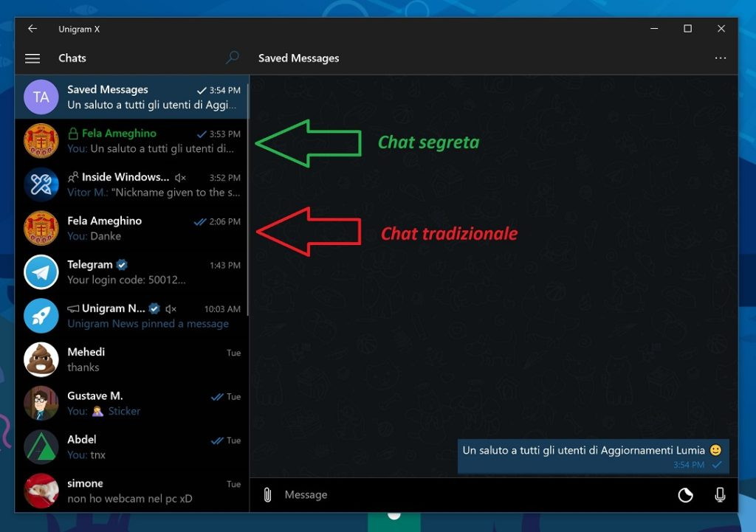Click the Unigram News rocket avatar
756x532 pixels.
click(41, 316)
